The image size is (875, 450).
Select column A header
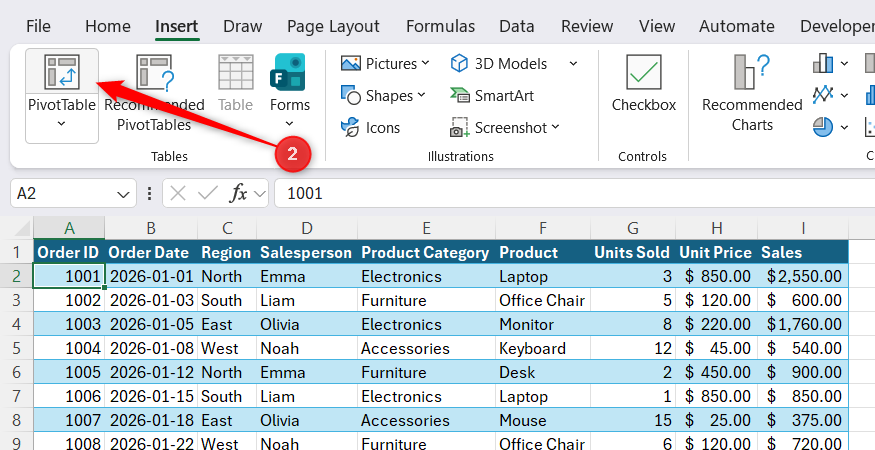(x=69, y=228)
